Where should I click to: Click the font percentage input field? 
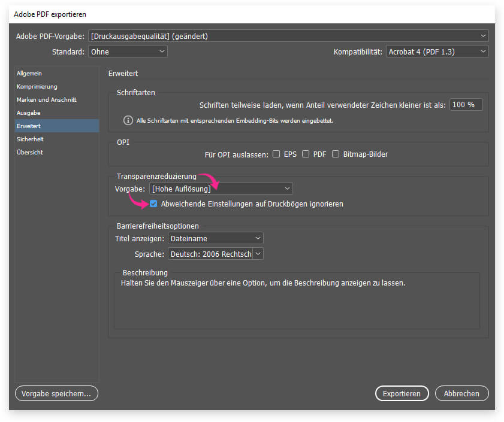click(466, 104)
